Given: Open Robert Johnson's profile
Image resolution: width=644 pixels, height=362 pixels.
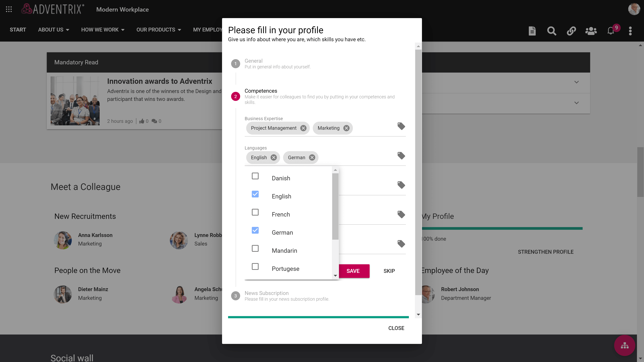Looking at the screenshot, I should (x=460, y=289).
